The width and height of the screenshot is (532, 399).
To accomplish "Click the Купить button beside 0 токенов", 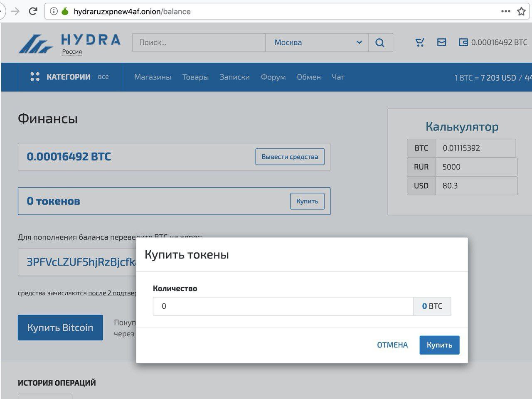I will point(307,201).
